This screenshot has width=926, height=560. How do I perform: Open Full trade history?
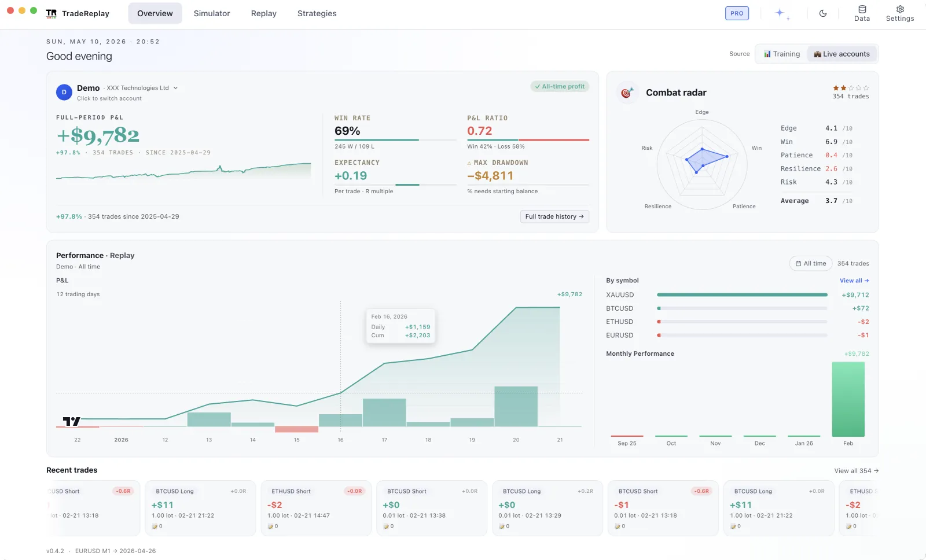tap(554, 216)
